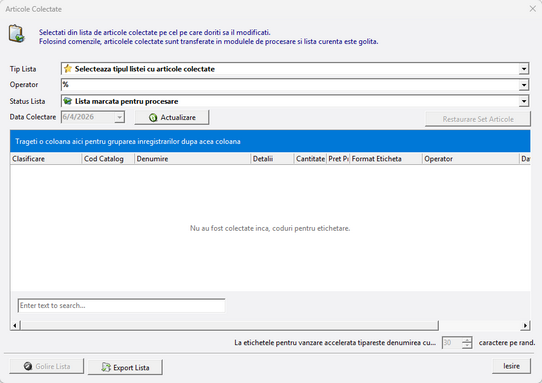Open the Tip Lista dropdown arrow
Image resolution: width=542 pixels, height=383 pixels.
tap(524, 69)
